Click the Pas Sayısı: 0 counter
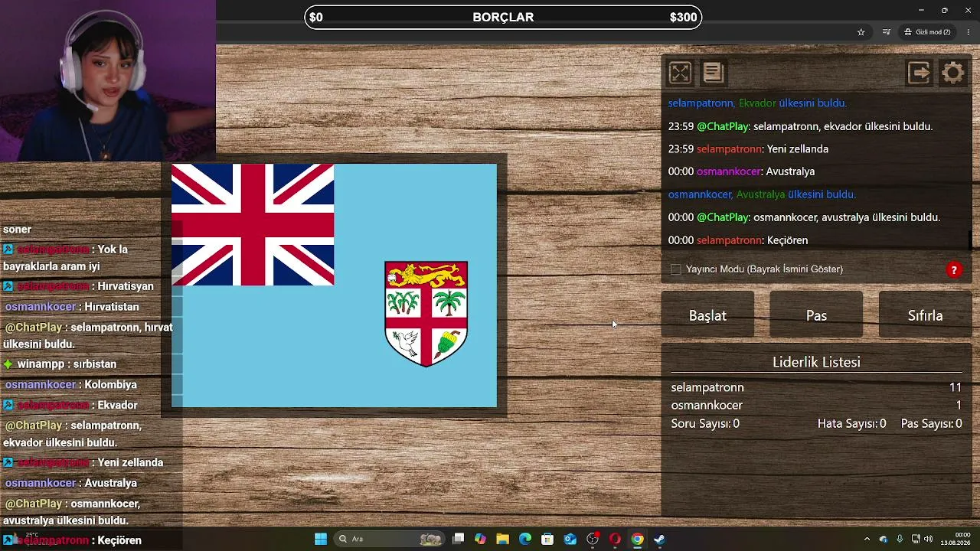The height and width of the screenshot is (551, 980). (x=931, y=424)
